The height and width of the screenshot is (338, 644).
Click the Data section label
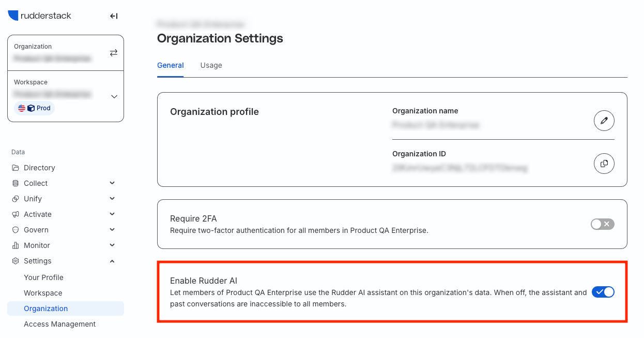(x=18, y=152)
